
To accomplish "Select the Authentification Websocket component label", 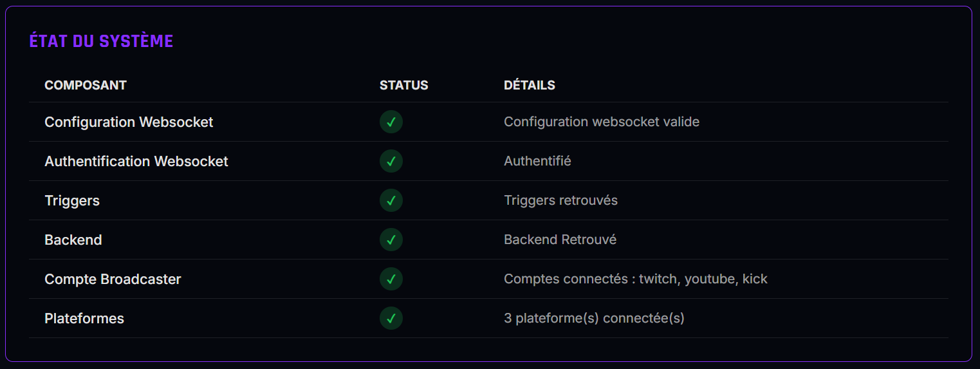I will pyautogui.click(x=136, y=161).
